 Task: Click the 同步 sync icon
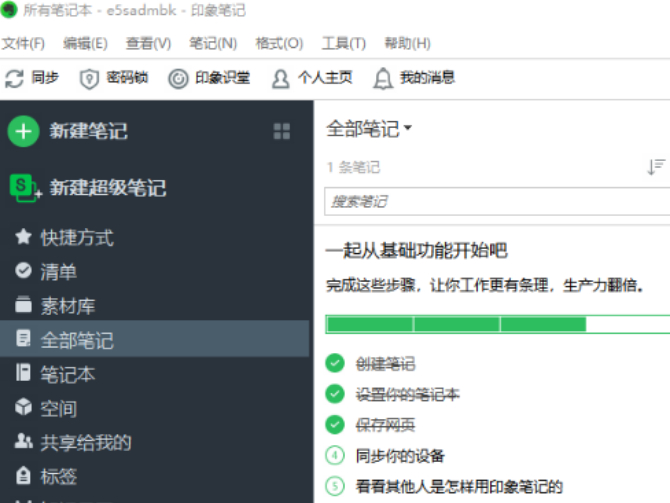coord(15,79)
